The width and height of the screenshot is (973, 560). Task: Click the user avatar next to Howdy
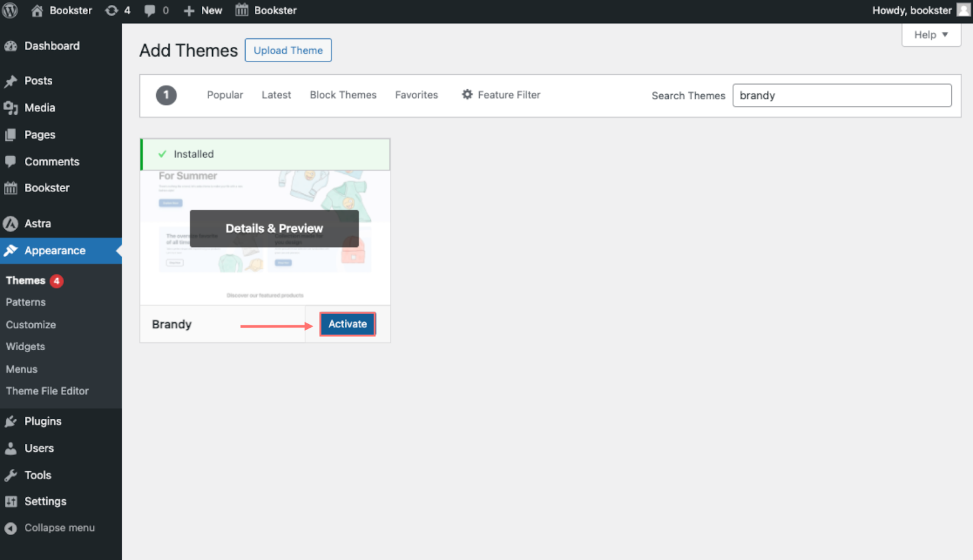click(x=963, y=10)
